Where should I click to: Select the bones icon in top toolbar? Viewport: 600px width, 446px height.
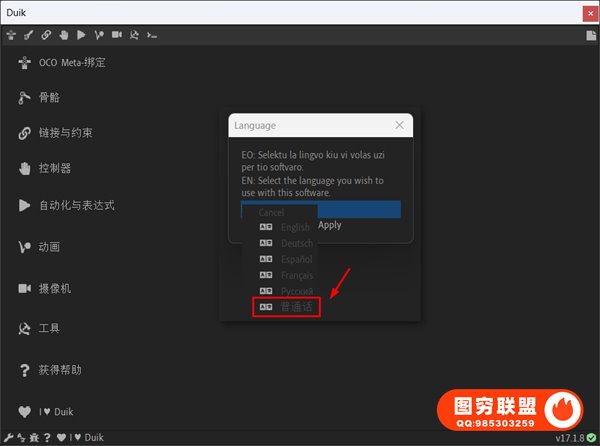pyautogui.click(x=28, y=34)
